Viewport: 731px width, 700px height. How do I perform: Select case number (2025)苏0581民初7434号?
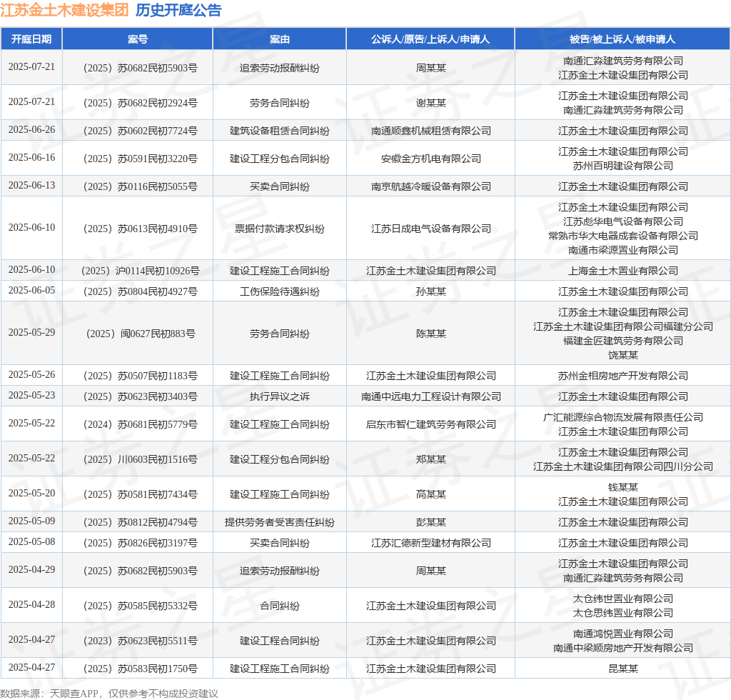[141, 495]
